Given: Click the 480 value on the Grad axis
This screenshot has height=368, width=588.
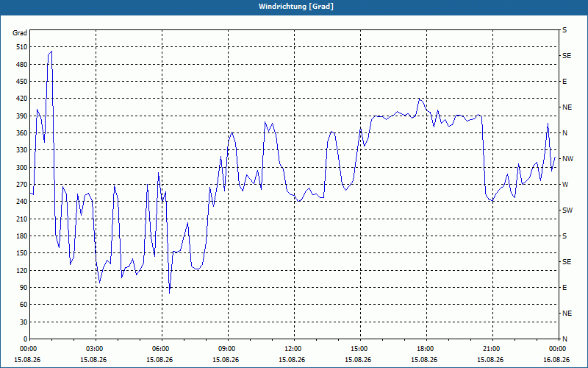Looking at the screenshot, I should coord(22,65).
